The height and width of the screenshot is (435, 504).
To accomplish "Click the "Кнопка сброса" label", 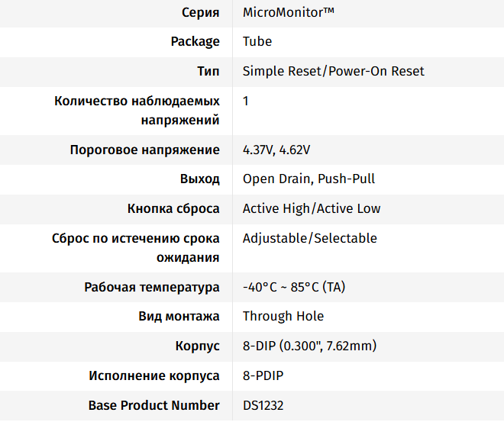I will pos(173,208).
